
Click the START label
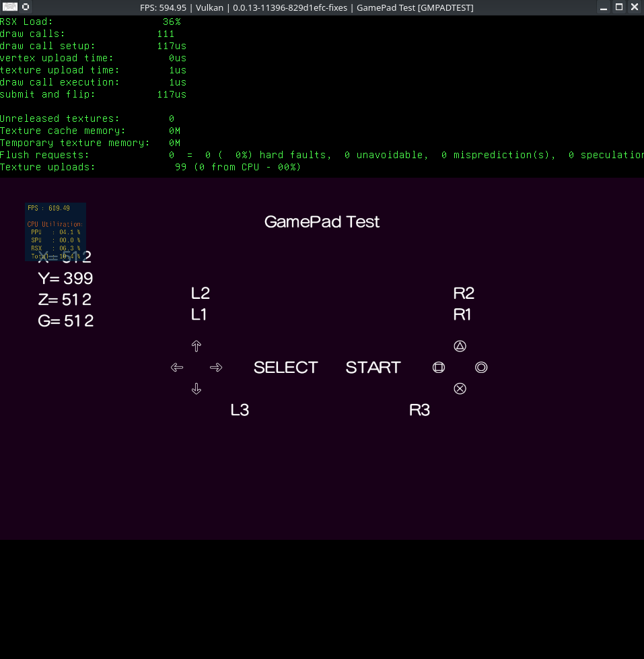click(373, 368)
